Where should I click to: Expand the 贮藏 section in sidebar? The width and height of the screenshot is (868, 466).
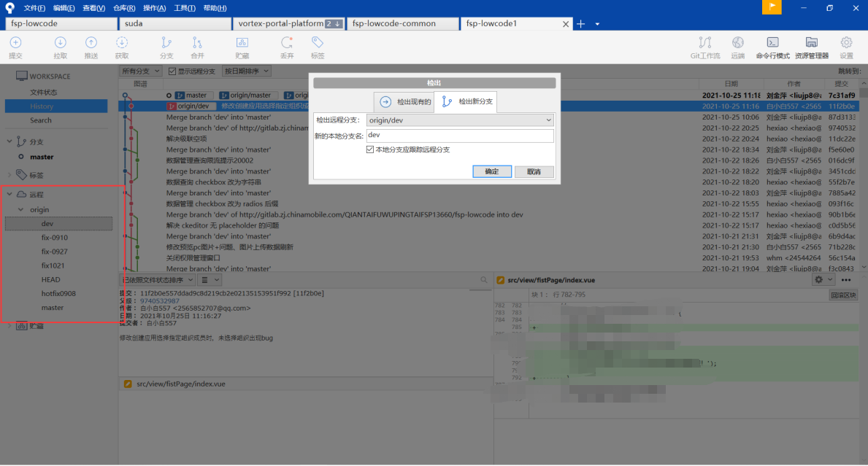coord(9,326)
